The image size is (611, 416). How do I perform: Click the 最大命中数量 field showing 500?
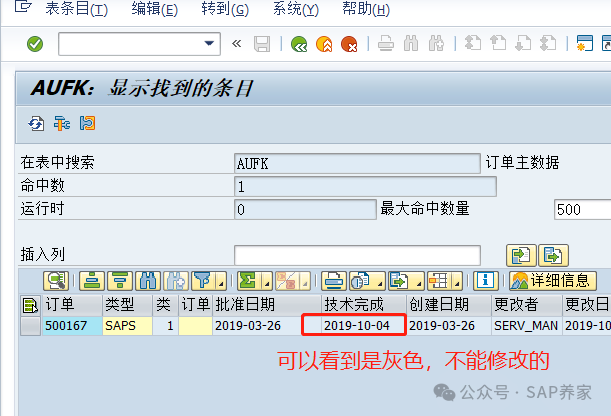click(x=583, y=210)
